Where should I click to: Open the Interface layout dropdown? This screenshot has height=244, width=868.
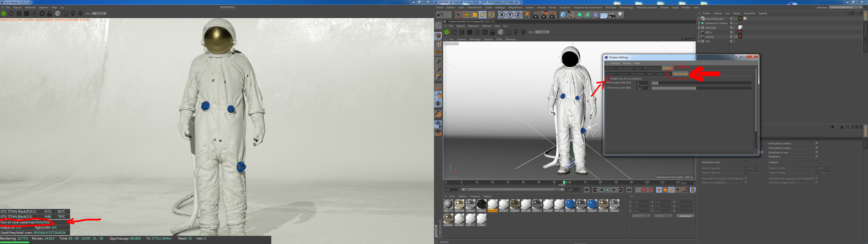click(x=845, y=7)
